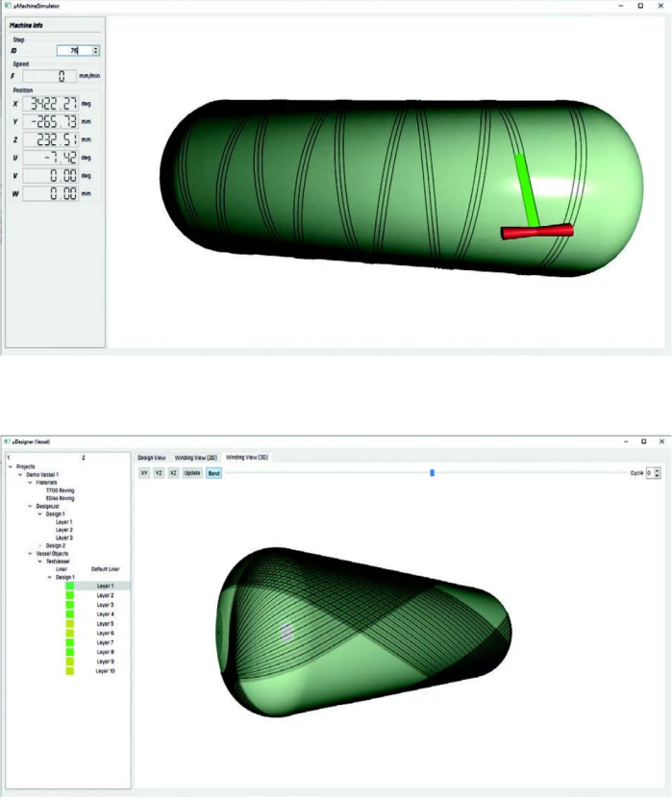Click the yellow-green swatch for Layer 10
The height and width of the screenshot is (800, 672).
69,670
